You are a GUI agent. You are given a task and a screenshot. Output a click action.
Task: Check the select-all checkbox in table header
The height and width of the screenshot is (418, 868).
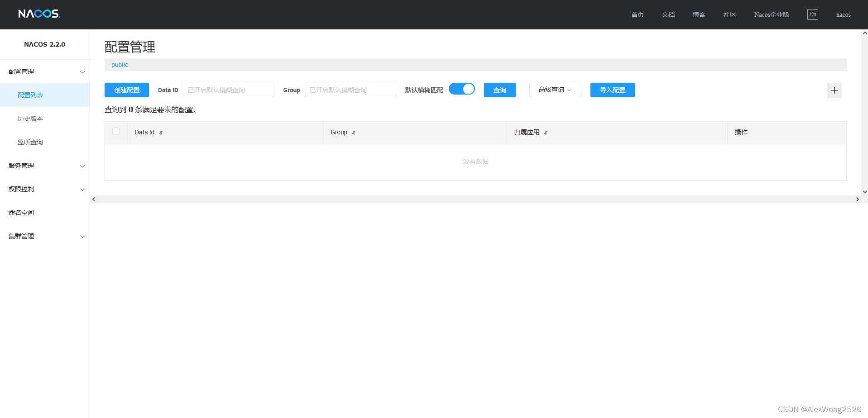coord(116,131)
